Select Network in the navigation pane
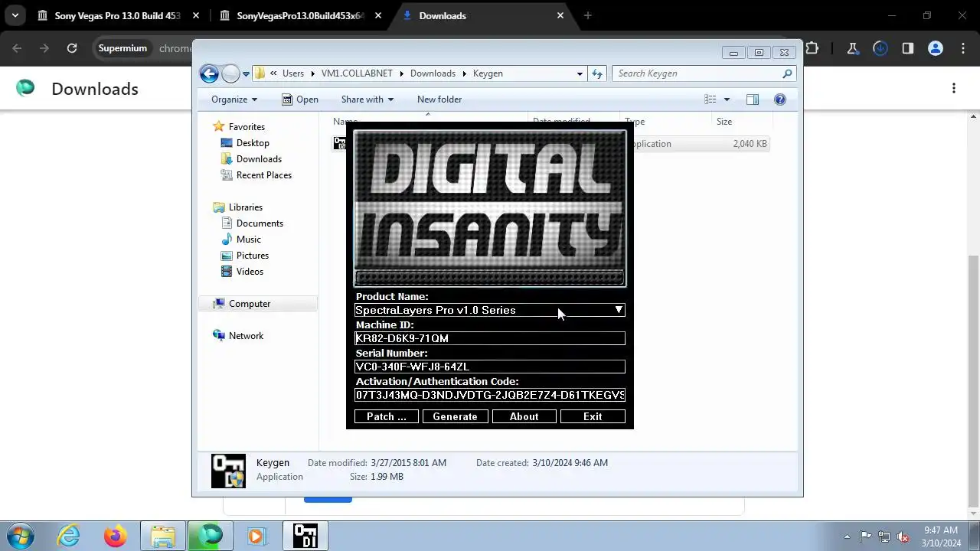 246,336
